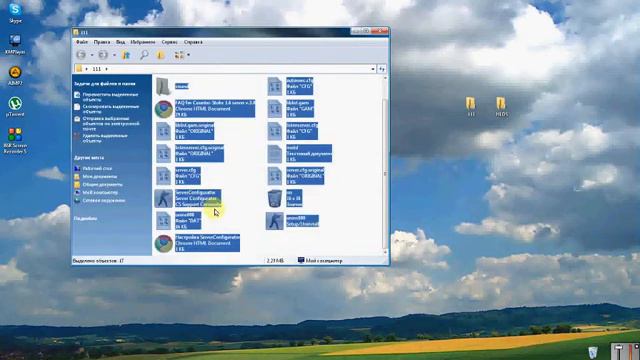Click Мой компьютер in the status bar
This screenshot has width=640, height=360.
[320, 260]
